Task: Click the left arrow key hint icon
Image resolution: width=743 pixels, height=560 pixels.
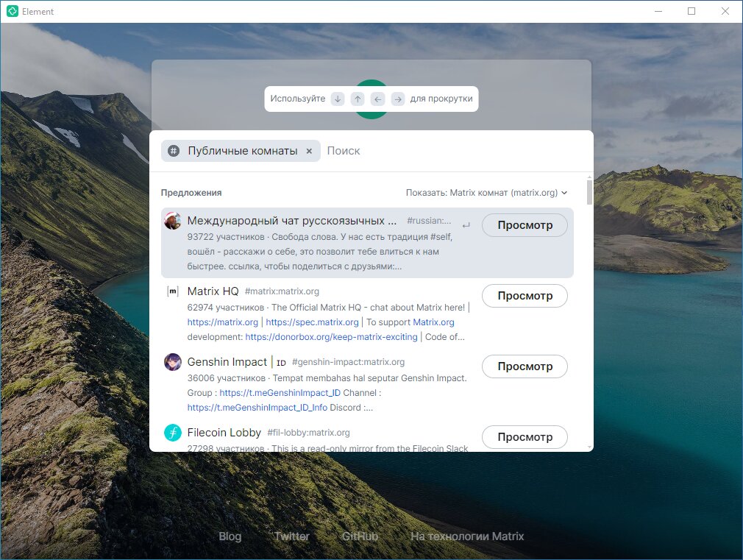Action: click(377, 99)
